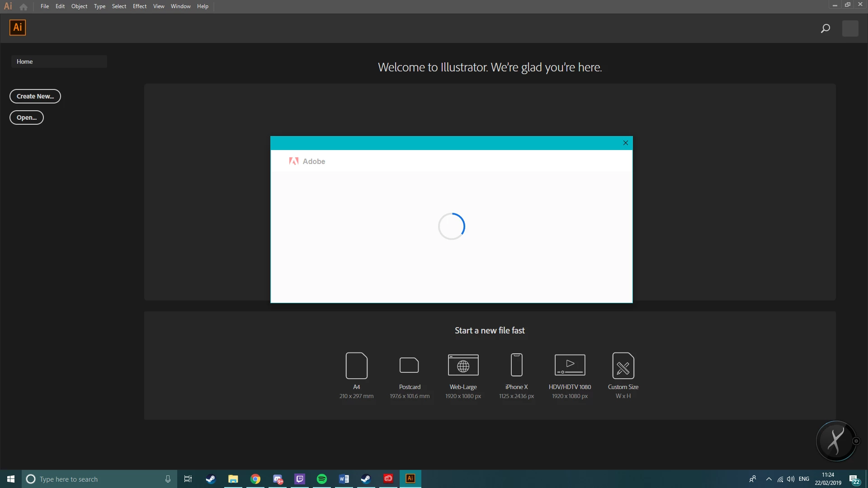The width and height of the screenshot is (868, 488).
Task: Click the search magnifier icon
Action: (x=825, y=28)
